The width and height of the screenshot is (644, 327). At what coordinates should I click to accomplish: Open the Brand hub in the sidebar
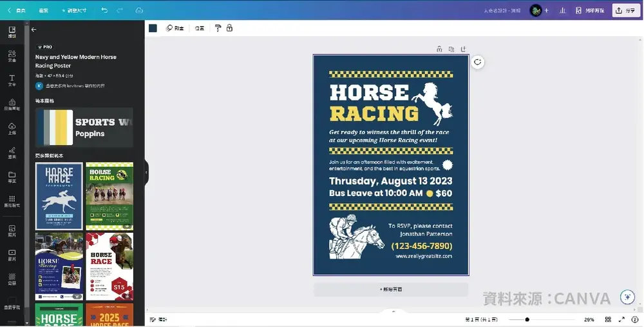(x=12, y=104)
